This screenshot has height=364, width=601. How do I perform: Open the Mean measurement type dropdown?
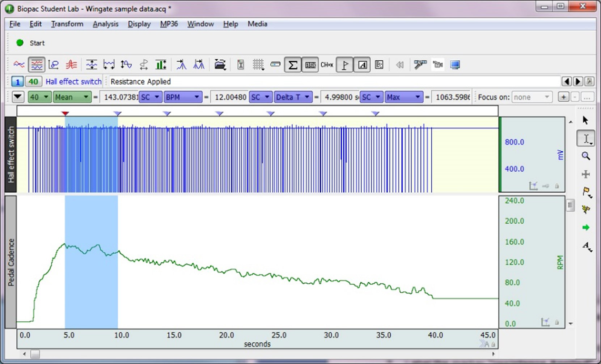click(72, 97)
